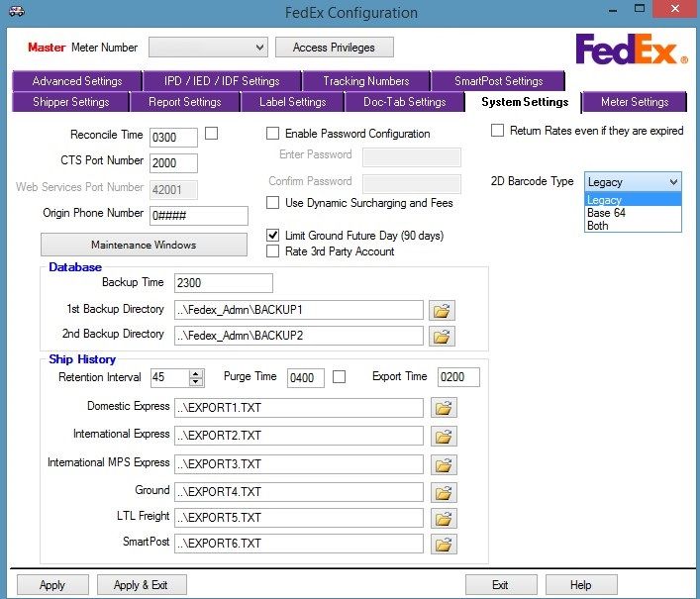Toggle checkbox next to Reconcile Time
The height and width of the screenshot is (599, 700).
click(211, 134)
